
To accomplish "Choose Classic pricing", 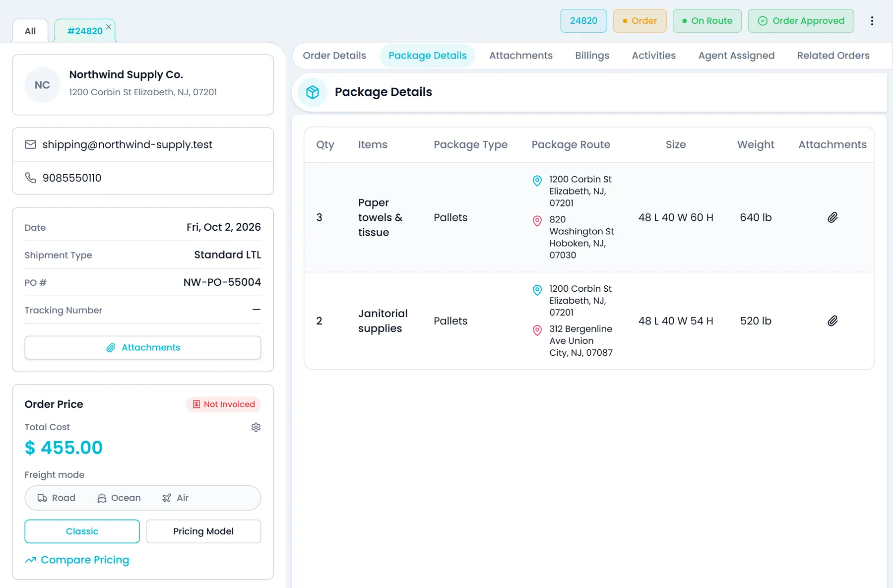I will 82,531.
